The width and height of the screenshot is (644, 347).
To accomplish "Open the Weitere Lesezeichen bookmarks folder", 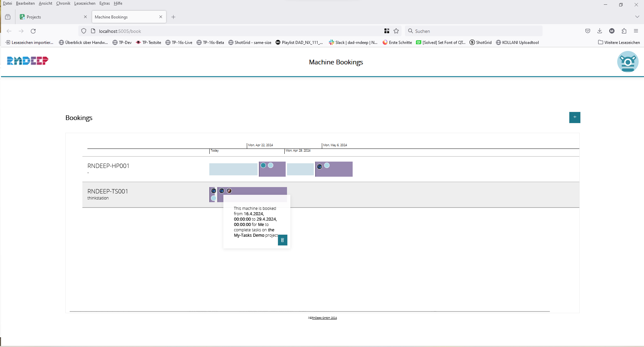I will tap(619, 43).
